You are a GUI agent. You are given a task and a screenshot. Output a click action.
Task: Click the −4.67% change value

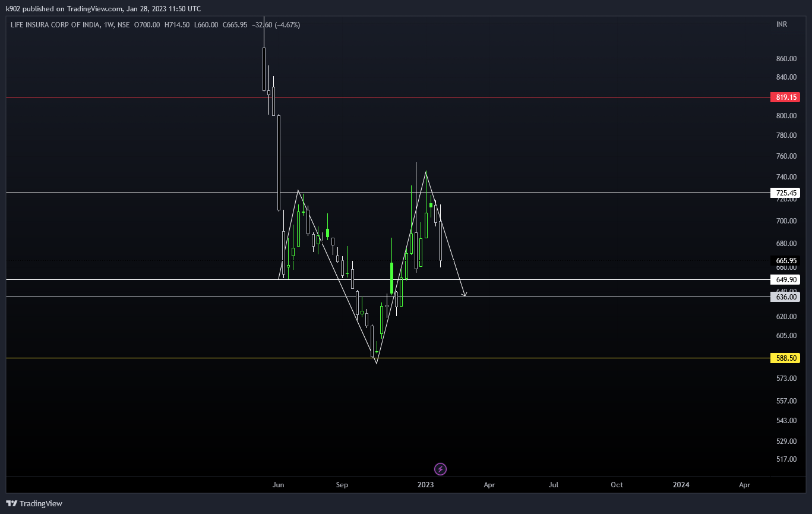tap(287, 25)
